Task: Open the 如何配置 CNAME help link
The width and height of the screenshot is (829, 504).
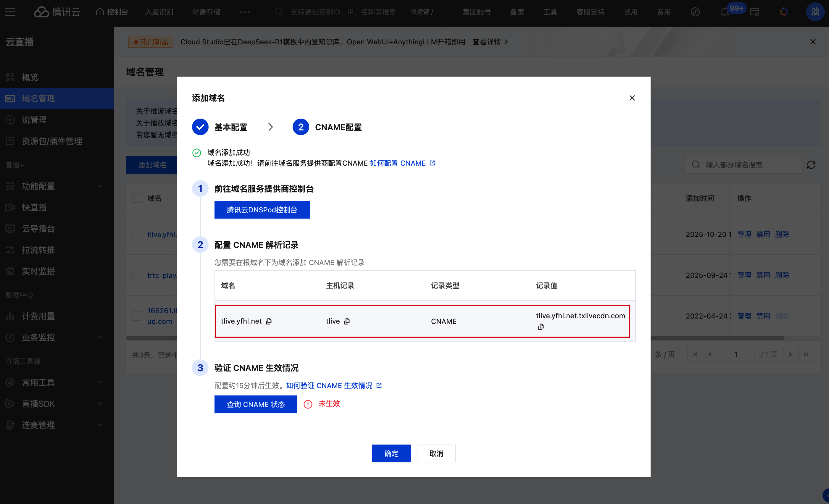Action: click(398, 163)
